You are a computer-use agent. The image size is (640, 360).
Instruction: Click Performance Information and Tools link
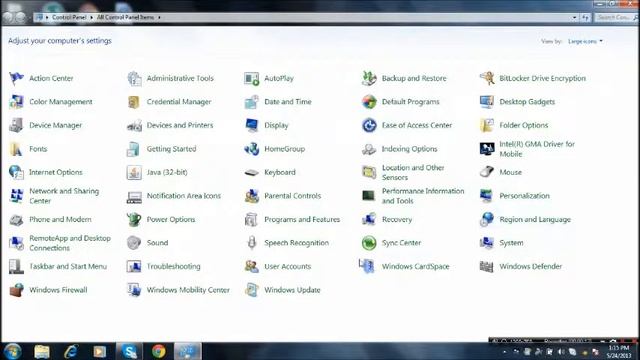point(423,196)
